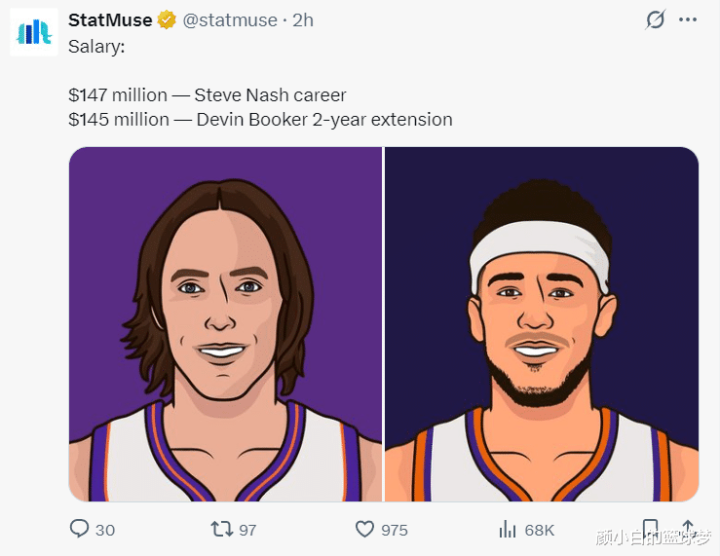The width and height of the screenshot is (720, 556).
Task: Like the tweet with the heart icon
Action: [365, 529]
